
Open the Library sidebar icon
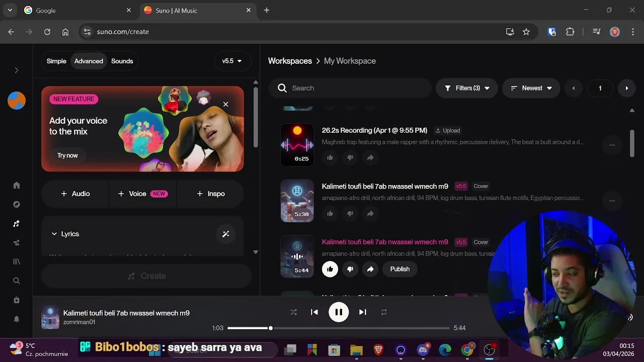pos(17,262)
